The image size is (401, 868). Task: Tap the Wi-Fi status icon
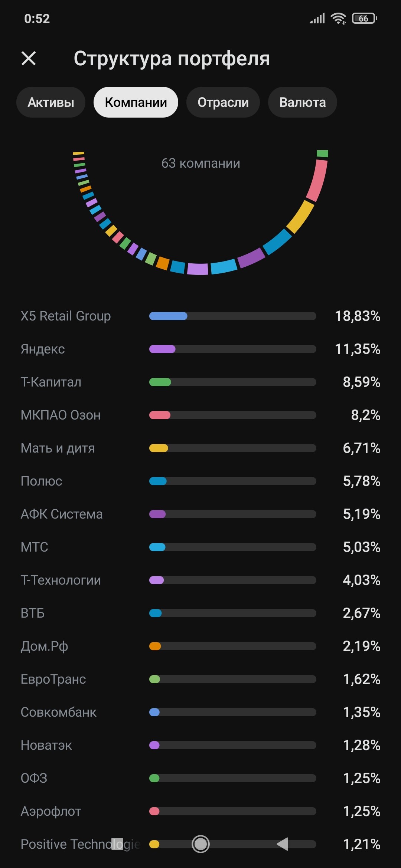[x=338, y=19]
